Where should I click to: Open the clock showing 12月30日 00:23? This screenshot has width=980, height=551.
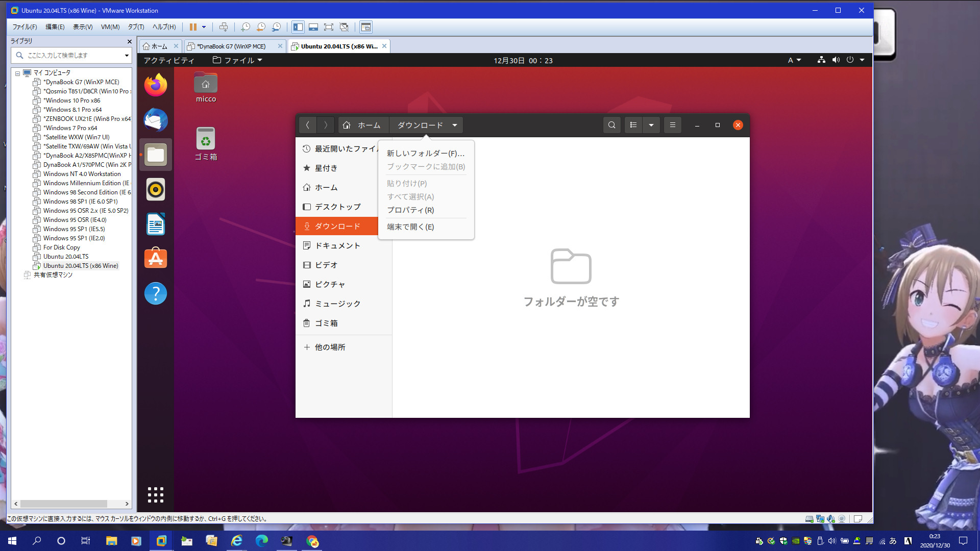[x=523, y=60]
